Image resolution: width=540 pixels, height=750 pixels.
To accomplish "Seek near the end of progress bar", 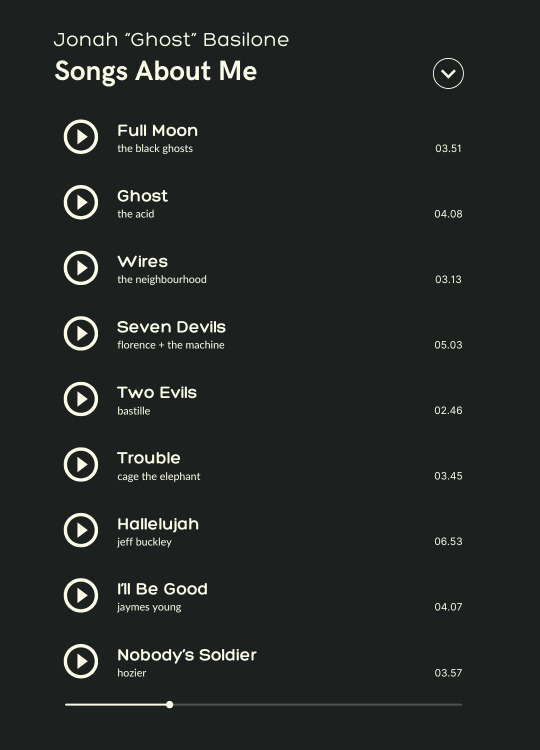I will pos(450,705).
